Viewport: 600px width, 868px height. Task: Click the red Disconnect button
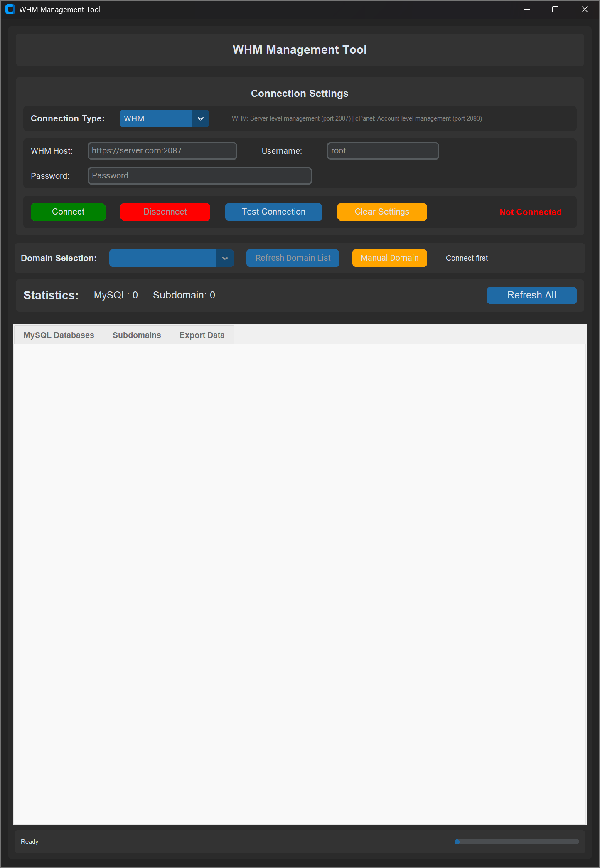pyautogui.click(x=165, y=212)
